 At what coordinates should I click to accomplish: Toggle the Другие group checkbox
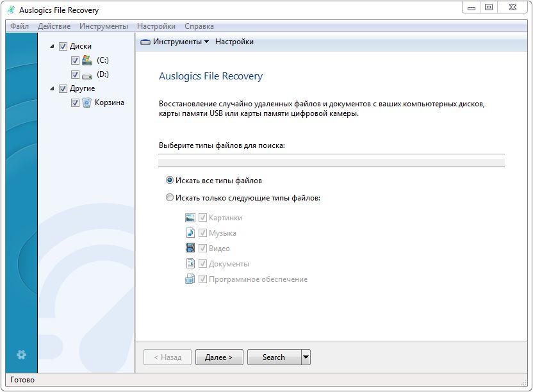tap(63, 89)
